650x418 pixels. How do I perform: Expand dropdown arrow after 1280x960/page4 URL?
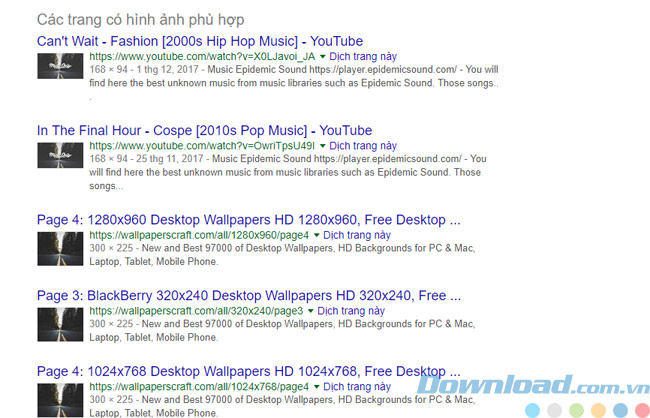point(316,235)
